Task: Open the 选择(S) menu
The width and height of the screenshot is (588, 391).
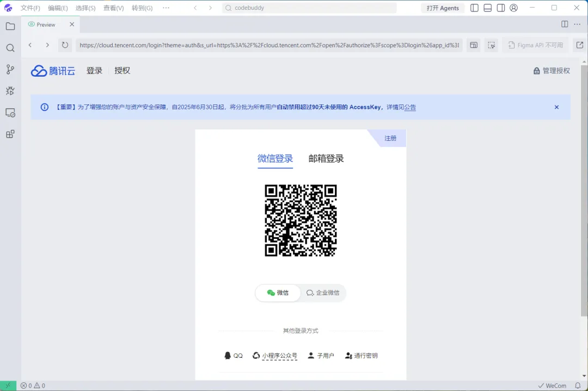Action: (x=85, y=8)
